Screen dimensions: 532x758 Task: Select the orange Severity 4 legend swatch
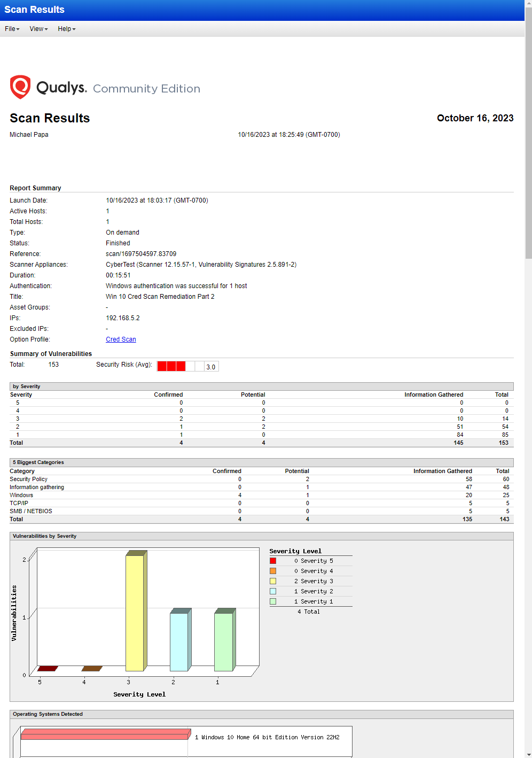(273, 570)
